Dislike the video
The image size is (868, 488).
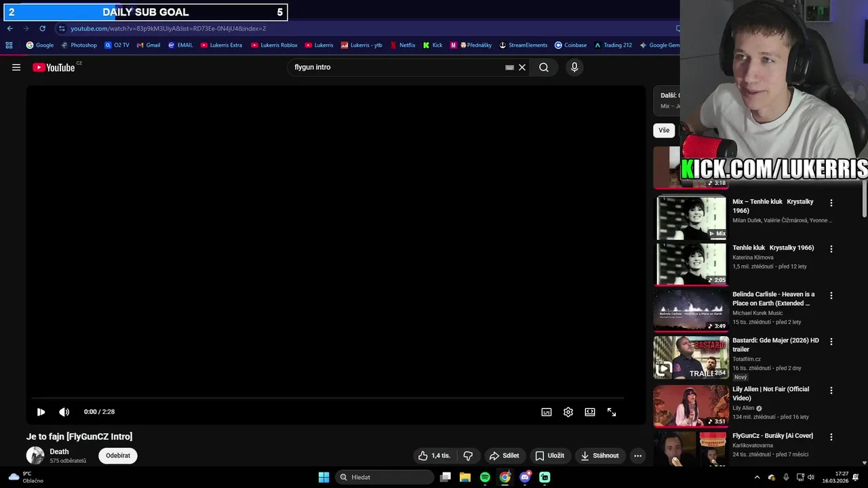(x=468, y=455)
